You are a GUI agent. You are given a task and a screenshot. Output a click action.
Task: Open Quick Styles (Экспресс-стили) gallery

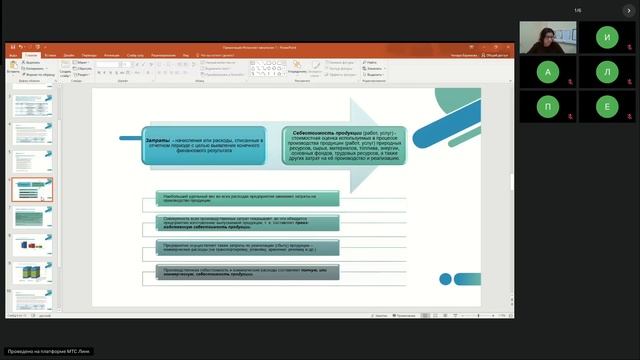click(x=316, y=68)
